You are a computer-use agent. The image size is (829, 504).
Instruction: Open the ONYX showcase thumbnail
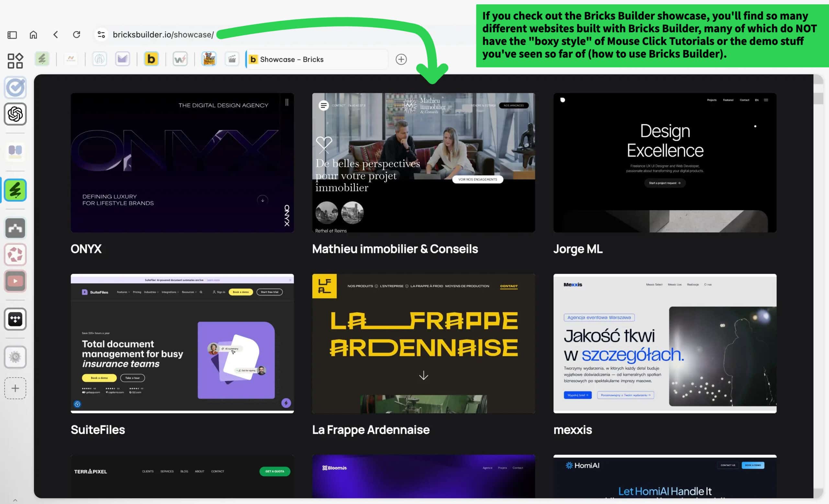click(x=182, y=163)
